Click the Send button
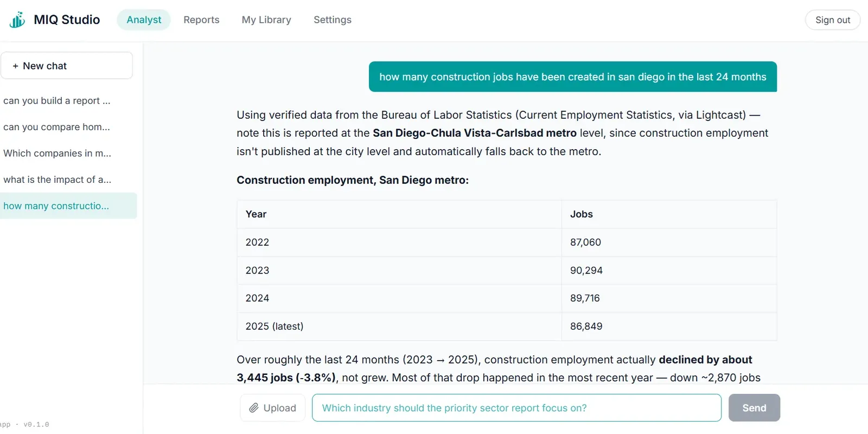 (754, 408)
